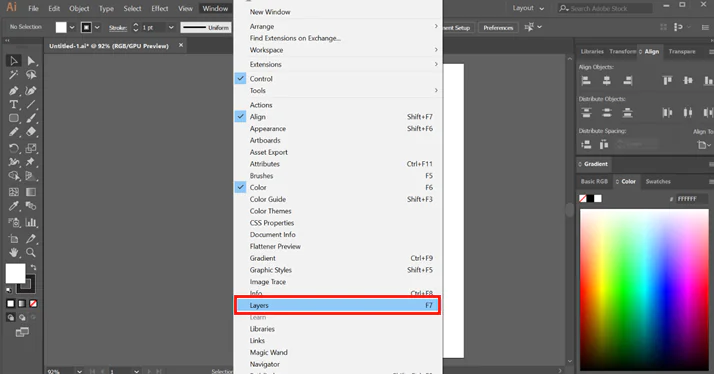Open the fill color dropdown arrow
This screenshot has width=714, height=374.
pos(71,27)
